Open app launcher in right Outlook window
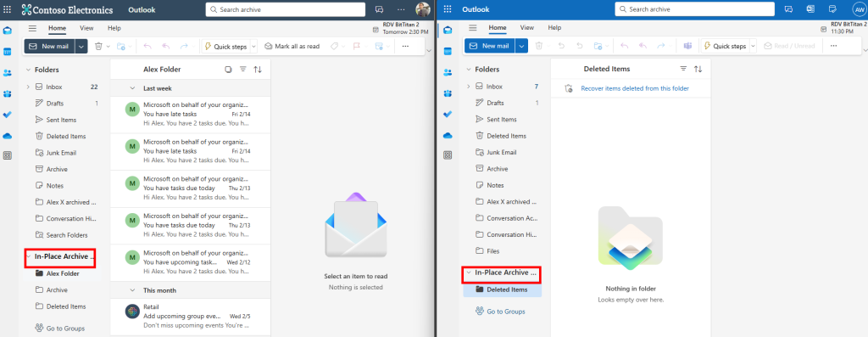This screenshot has height=337, width=868. [x=448, y=9]
